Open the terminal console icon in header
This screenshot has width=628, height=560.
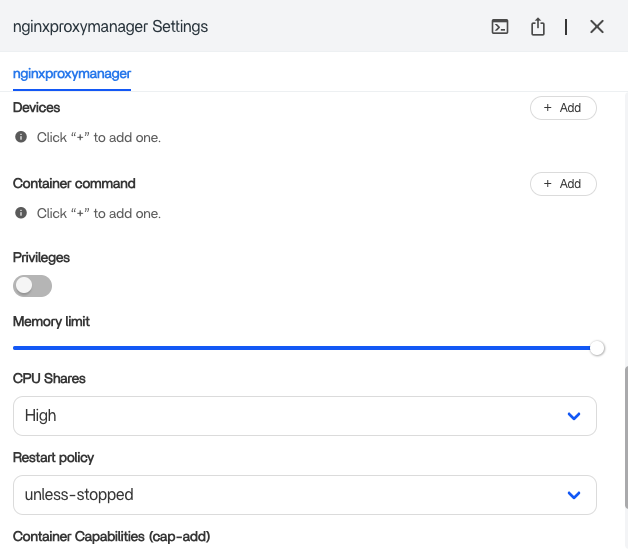[500, 27]
